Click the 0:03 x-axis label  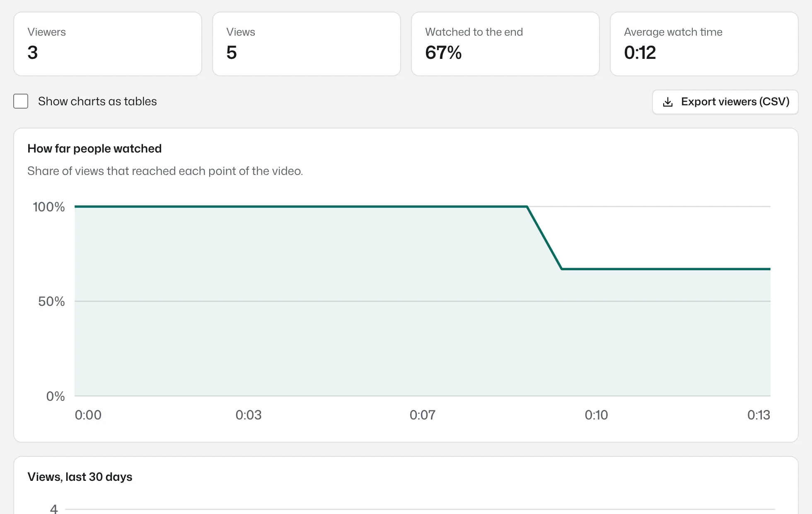pos(249,415)
